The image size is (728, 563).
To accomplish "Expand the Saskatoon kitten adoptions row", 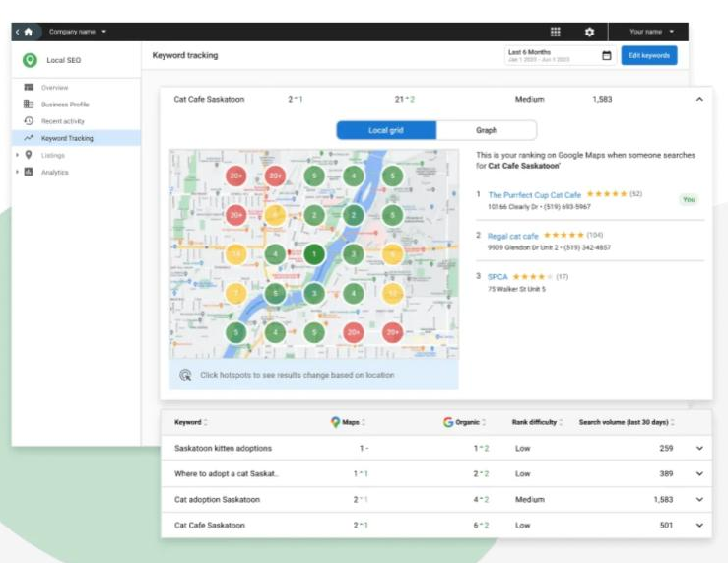I will tap(699, 449).
